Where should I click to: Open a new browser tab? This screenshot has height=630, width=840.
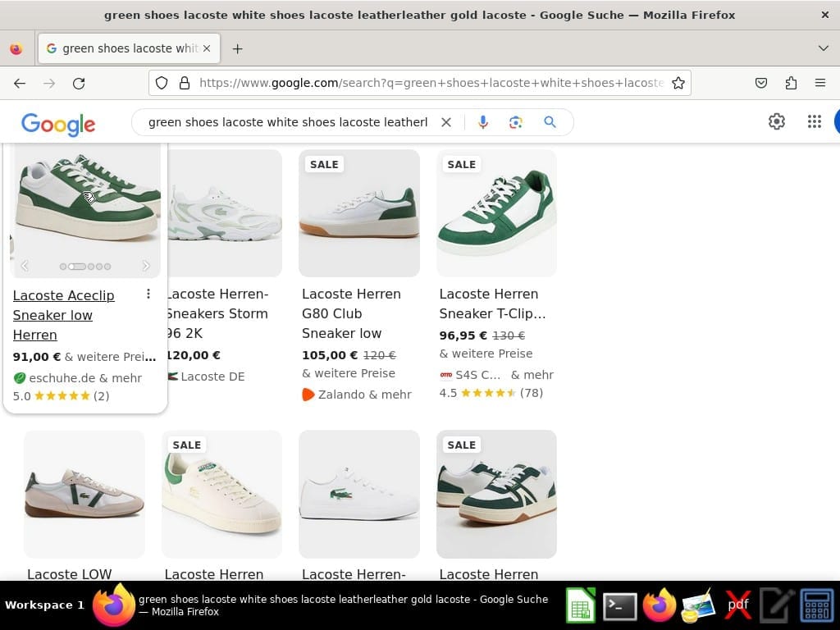pyautogui.click(x=237, y=48)
